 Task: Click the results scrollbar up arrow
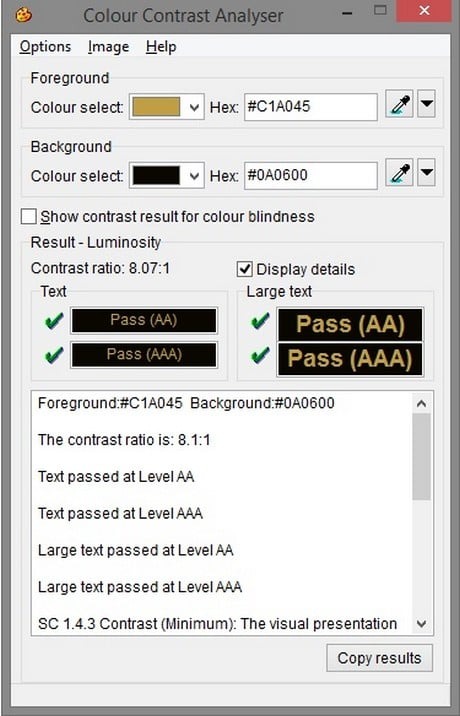coord(422,403)
